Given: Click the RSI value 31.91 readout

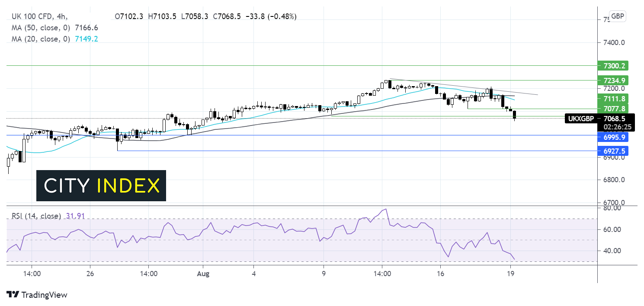Looking at the screenshot, I should coord(76,216).
